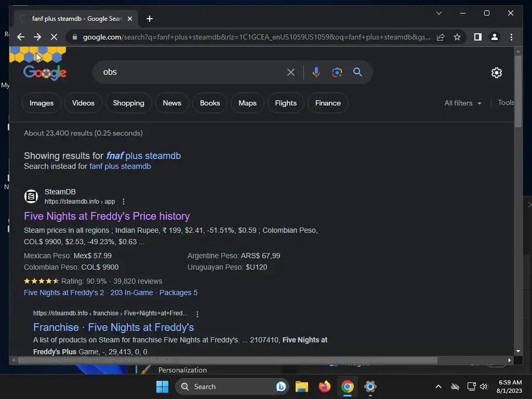
Task: Open the OneDrive tray icon
Action: point(455,387)
